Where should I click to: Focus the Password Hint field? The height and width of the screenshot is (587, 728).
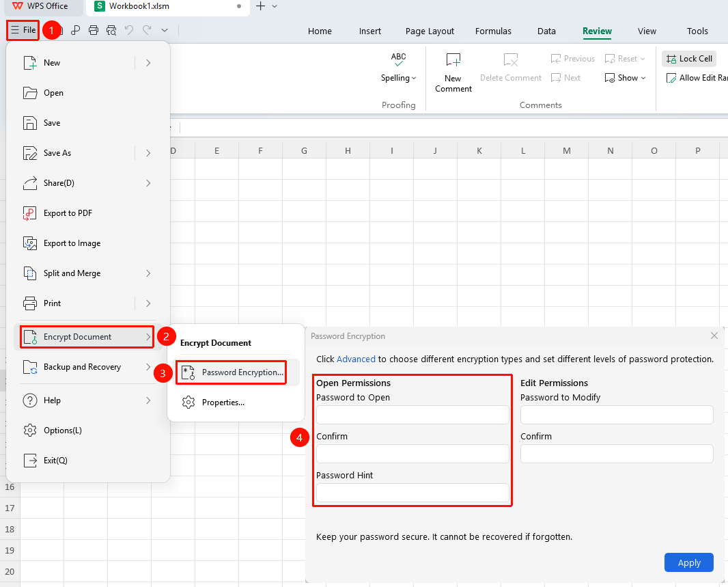point(412,493)
